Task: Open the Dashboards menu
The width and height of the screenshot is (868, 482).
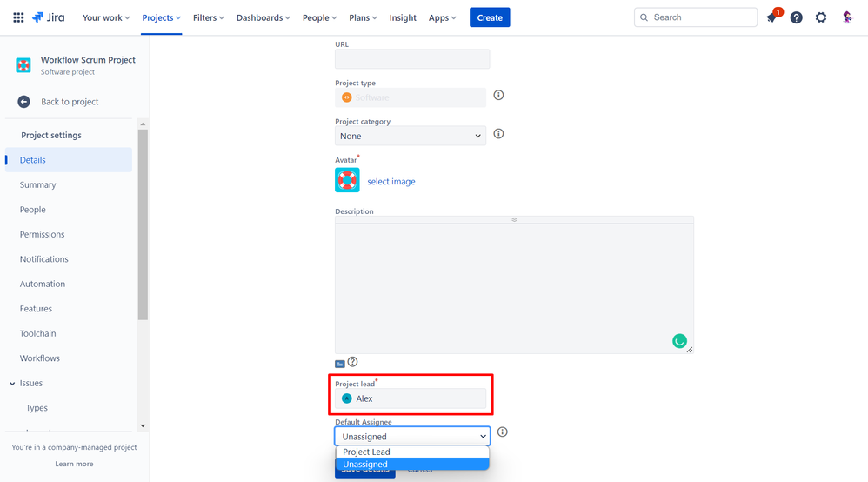Action: (x=263, y=17)
